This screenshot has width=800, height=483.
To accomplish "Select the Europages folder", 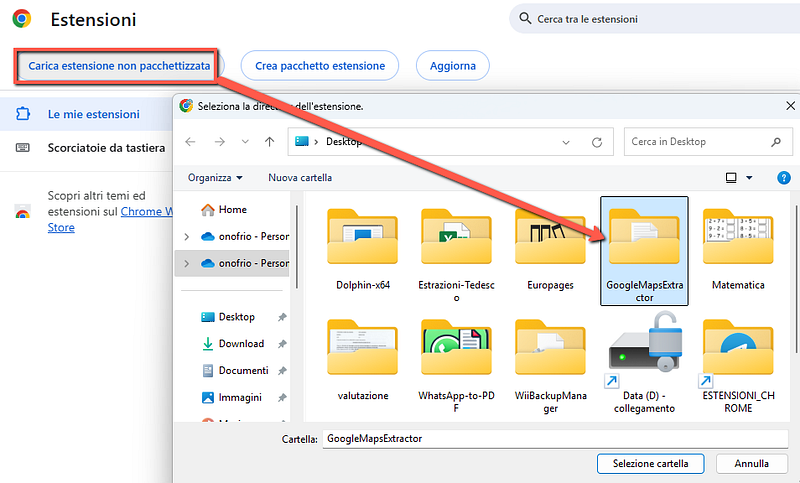I will pyautogui.click(x=551, y=250).
